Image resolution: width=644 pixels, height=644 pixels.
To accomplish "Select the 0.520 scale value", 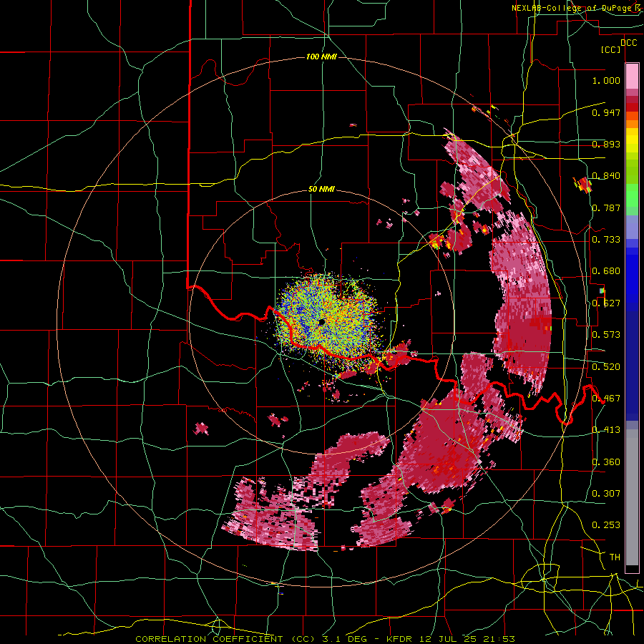I will tap(606, 367).
